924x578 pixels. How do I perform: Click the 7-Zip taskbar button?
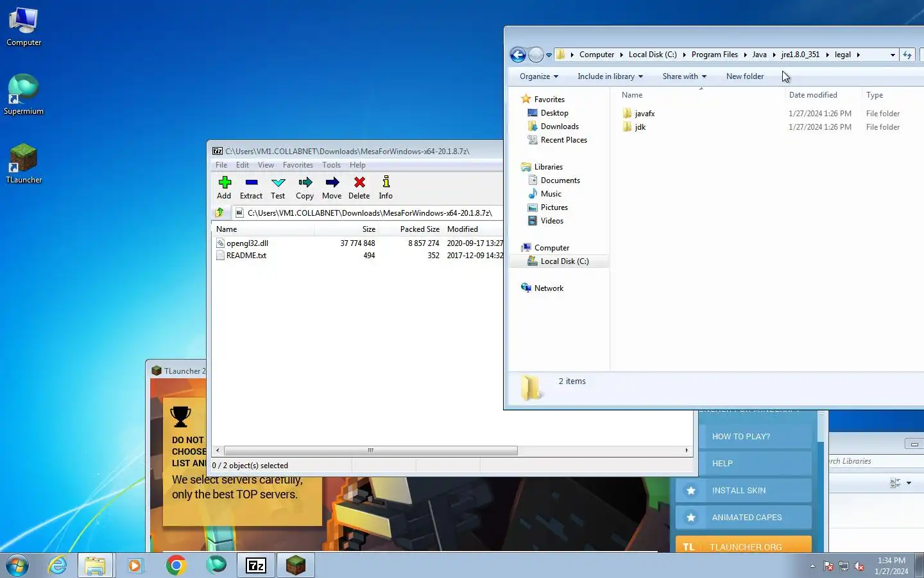256,565
